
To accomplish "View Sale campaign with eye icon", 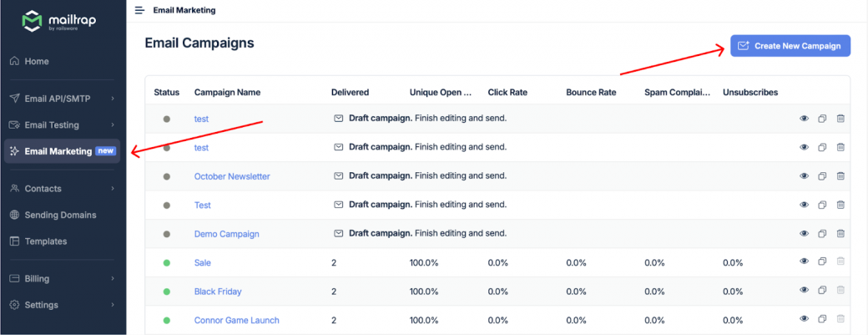I will pyautogui.click(x=805, y=262).
